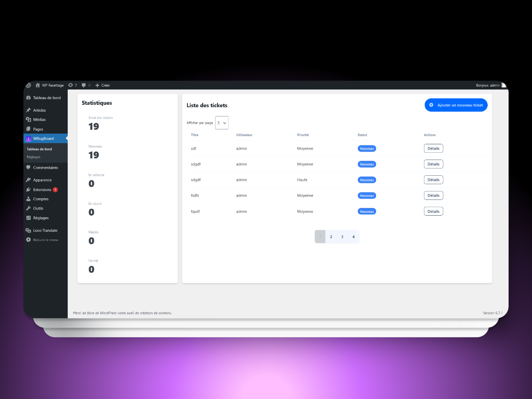Open the Loco Translate menu
Screen dimensions: 532x399
pyautogui.click(x=46, y=231)
